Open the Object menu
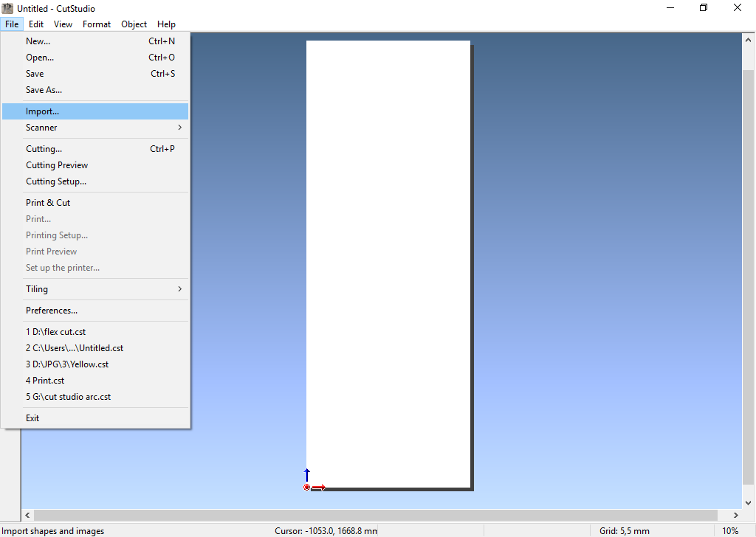The image size is (756, 537). point(134,24)
